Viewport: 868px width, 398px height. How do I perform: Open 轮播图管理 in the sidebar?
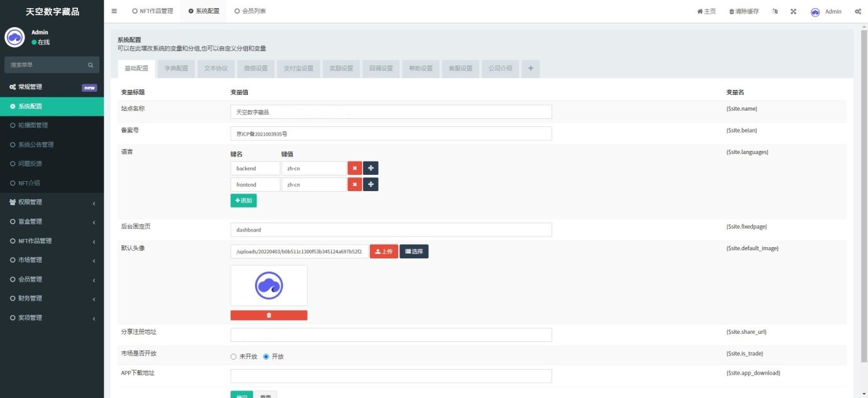(52, 125)
